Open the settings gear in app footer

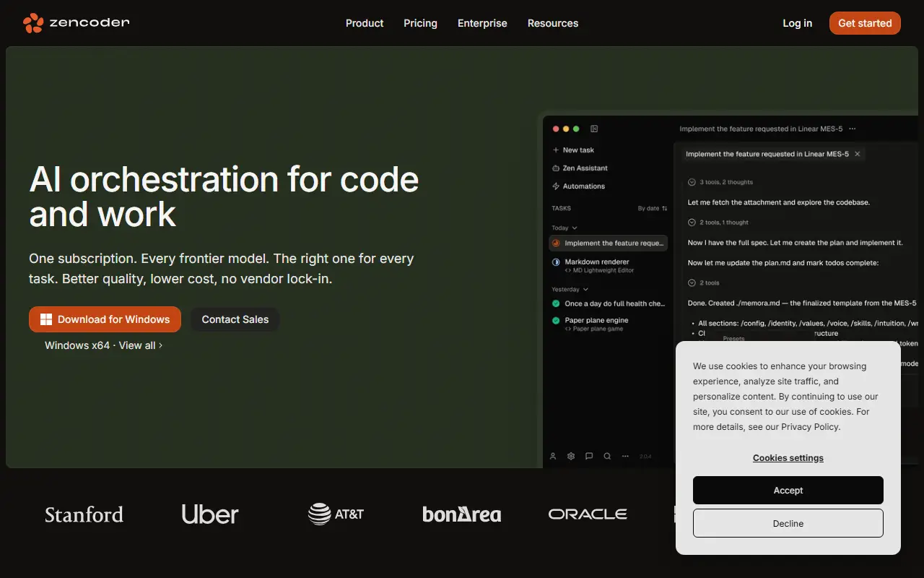pyautogui.click(x=571, y=457)
